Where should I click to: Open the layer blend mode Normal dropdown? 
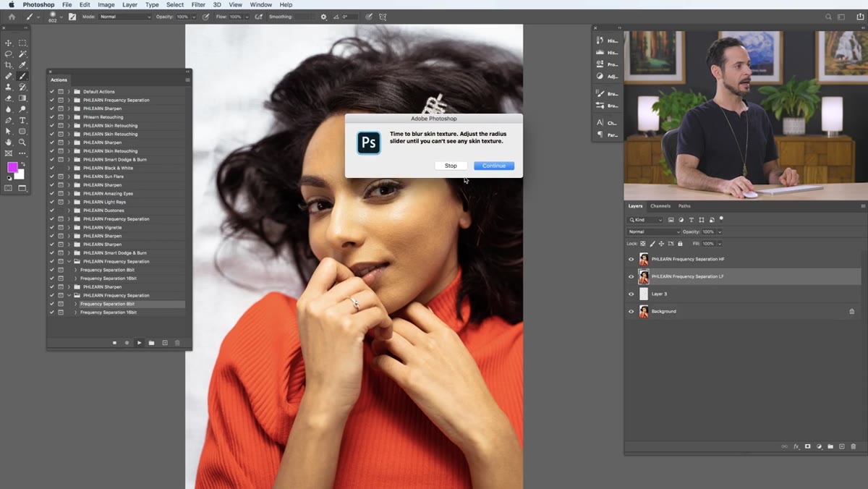pos(654,231)
